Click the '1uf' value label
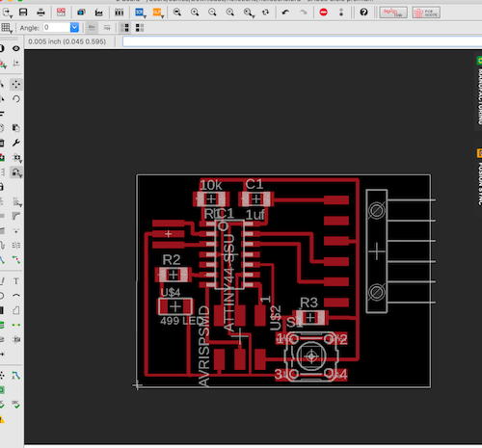The height and width of the screenshot is (448, 482). coord(255,215)
